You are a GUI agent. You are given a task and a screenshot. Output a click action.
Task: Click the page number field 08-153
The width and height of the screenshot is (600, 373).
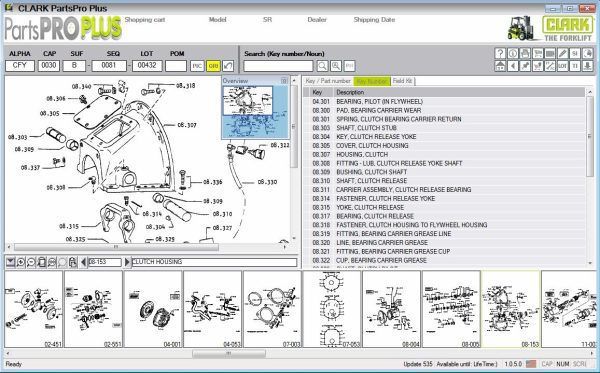click(104, 262)
